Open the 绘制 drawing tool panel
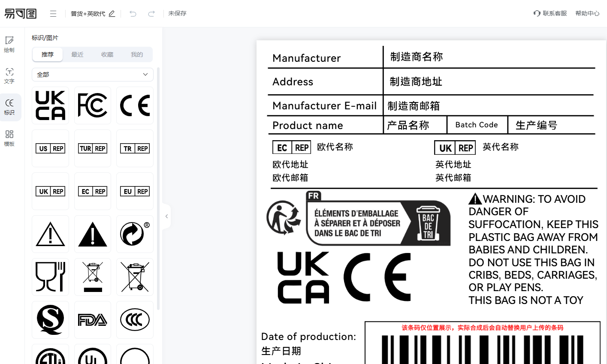Image resolution: width=607 pixels, height=364 pixels. [x=9, y=45]
